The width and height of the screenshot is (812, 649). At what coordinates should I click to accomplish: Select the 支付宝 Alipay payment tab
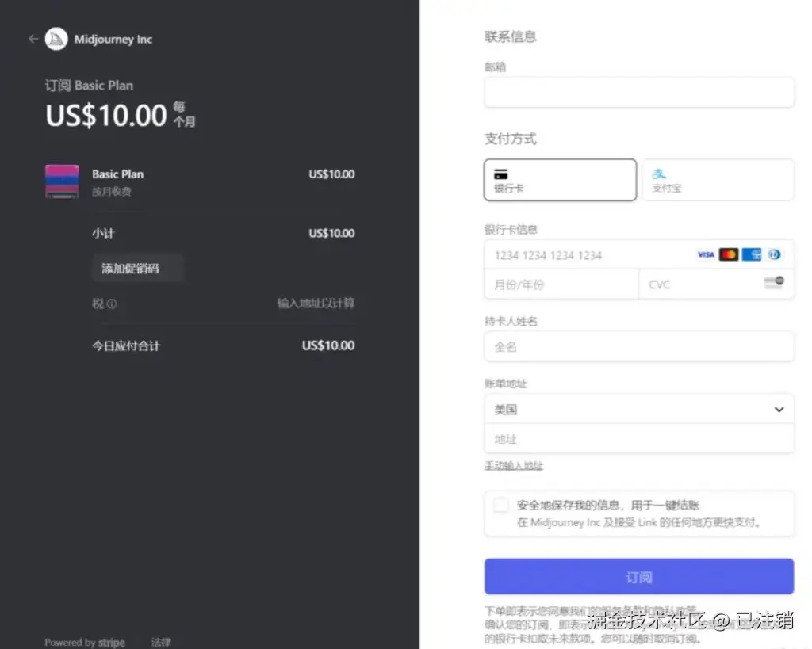718,180
